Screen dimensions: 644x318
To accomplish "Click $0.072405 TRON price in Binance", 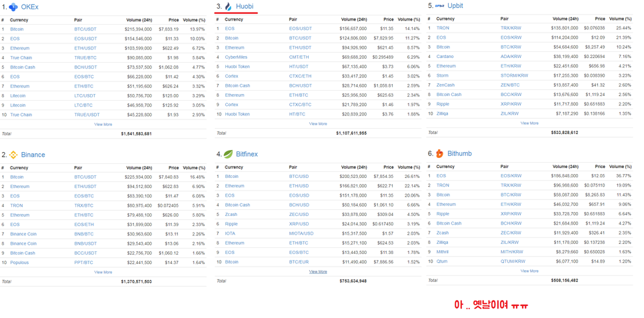I will pyautogui.click(x=168, y=205).
